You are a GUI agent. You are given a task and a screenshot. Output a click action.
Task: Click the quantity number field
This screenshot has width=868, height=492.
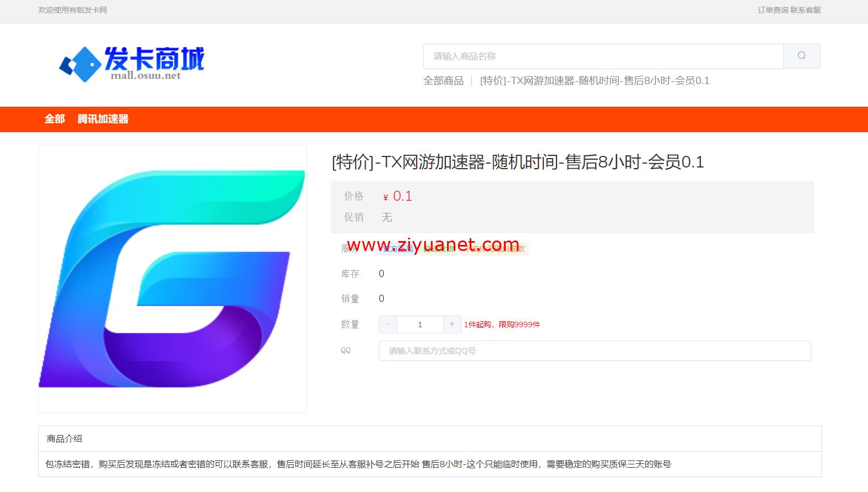[420, 324]
